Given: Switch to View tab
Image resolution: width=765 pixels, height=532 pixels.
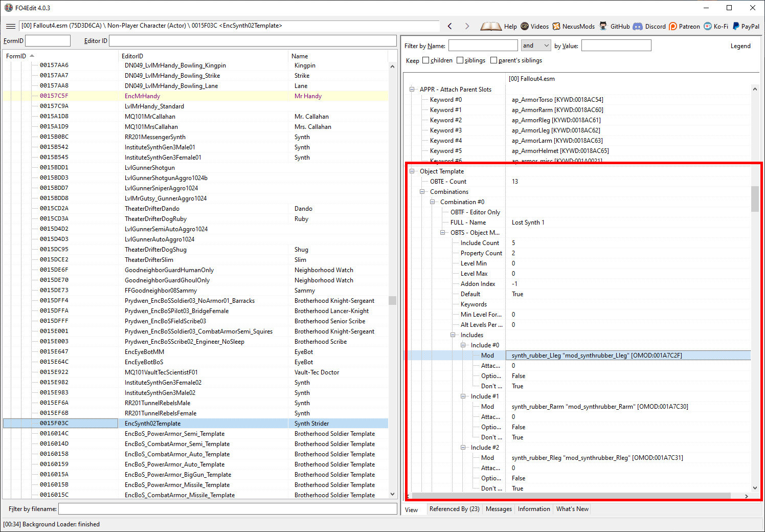Looking at the screenshot, I should (x=412, y=509).
